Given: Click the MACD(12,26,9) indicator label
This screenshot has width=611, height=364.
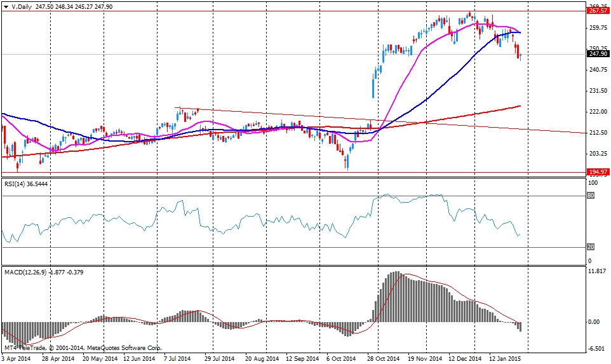Looking at the screenshot, I should 44,272.
